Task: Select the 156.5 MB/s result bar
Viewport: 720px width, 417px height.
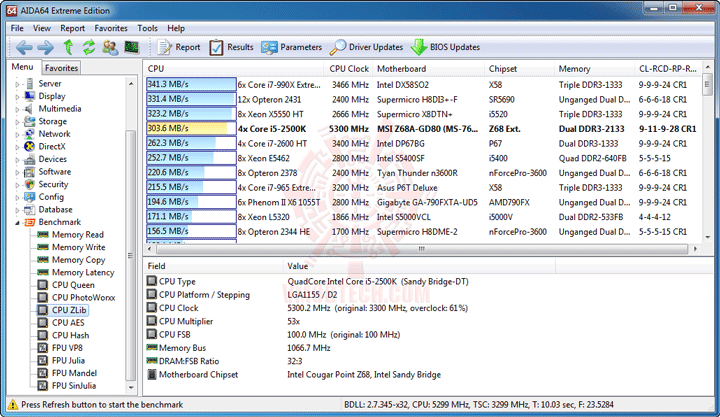Action: (x=191, y=231)
